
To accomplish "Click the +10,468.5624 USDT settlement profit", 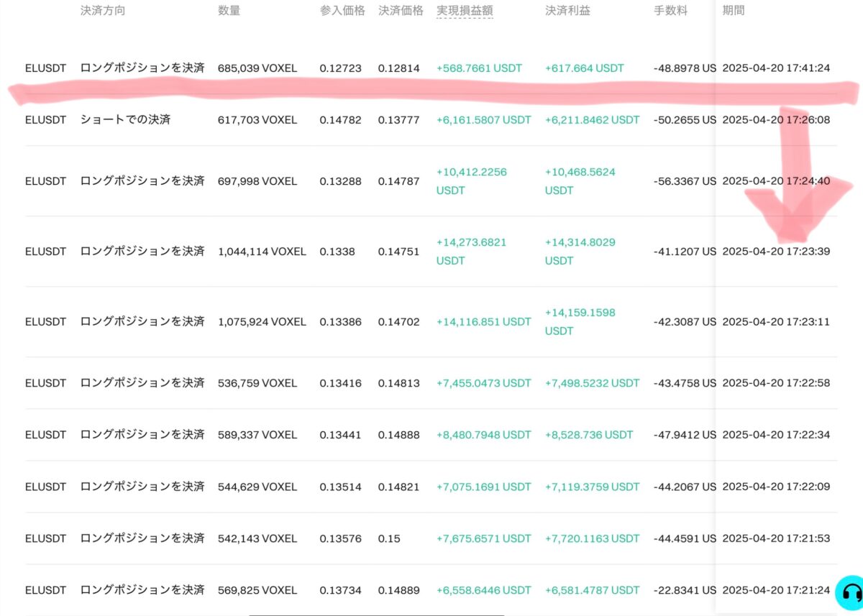I will point(580,181).
